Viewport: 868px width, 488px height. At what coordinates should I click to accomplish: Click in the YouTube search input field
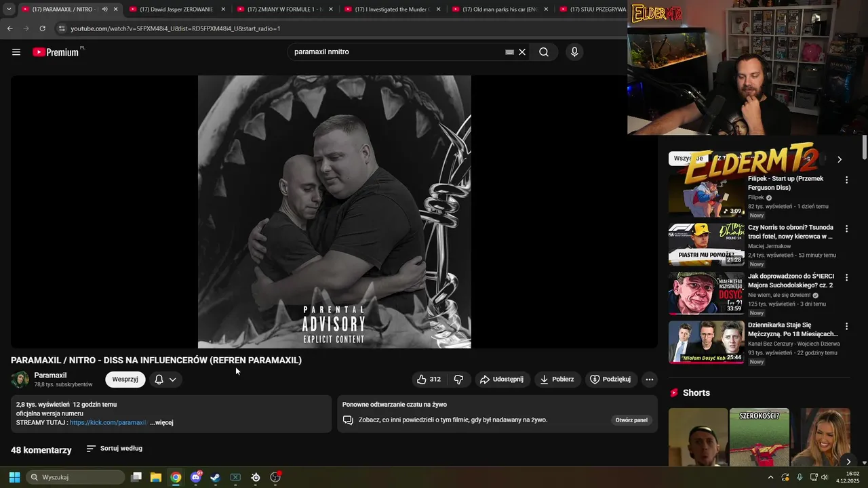[397, 52]
